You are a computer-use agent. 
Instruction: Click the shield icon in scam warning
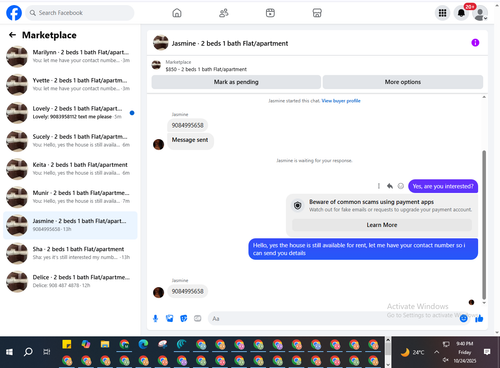coord(298,205)
